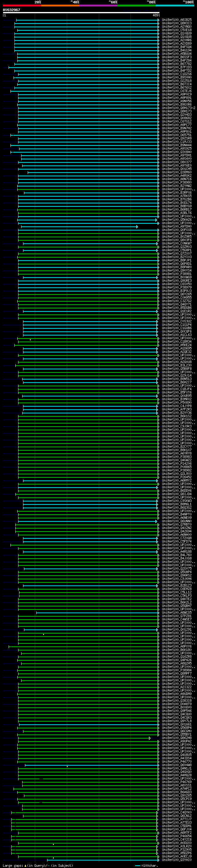Select the UniRef100_O65751 label

[x=176, y=135]
